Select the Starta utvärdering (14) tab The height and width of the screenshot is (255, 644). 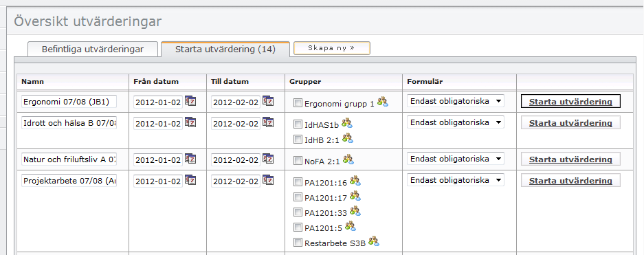coord(225,49)
